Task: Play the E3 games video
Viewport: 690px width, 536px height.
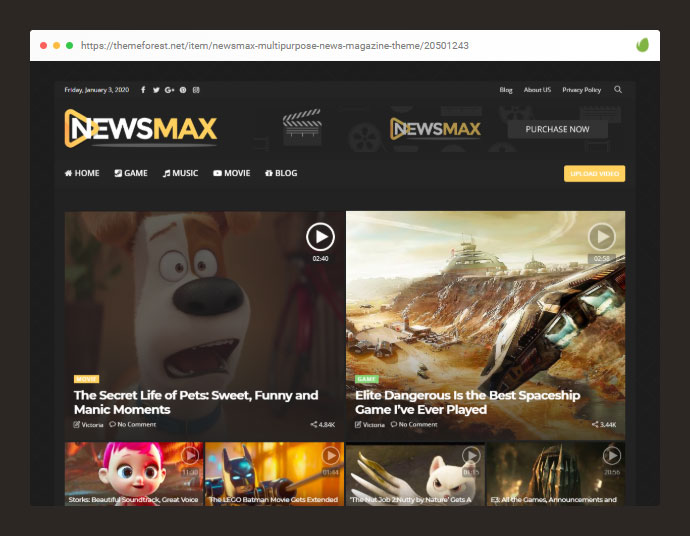Action: [x=612, y=455]
